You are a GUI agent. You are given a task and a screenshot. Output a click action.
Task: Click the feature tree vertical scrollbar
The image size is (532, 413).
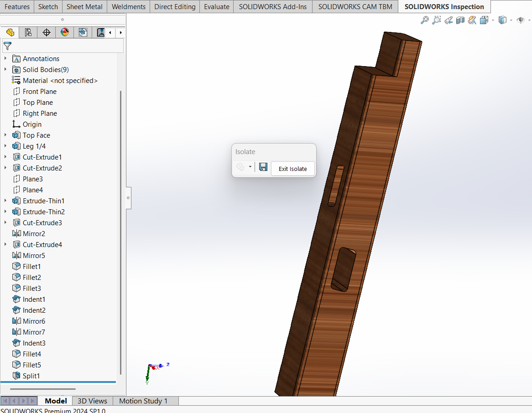[x=120, y=232]
